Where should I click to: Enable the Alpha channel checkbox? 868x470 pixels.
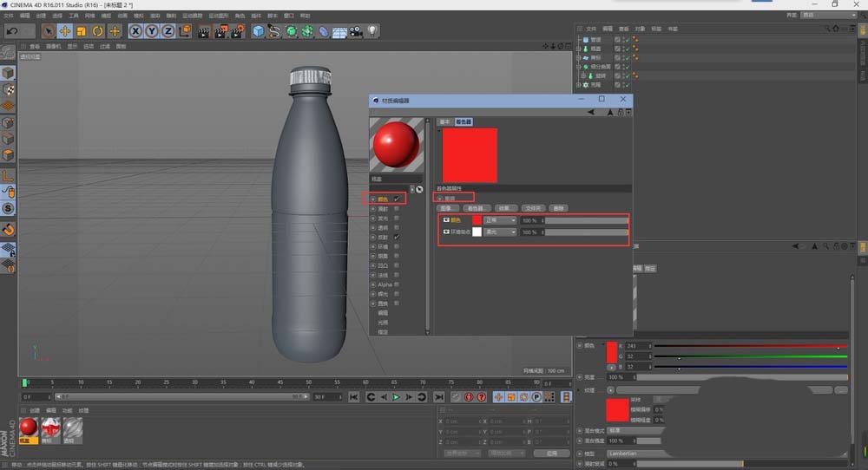pyautogui.click(x=397, y=284)
